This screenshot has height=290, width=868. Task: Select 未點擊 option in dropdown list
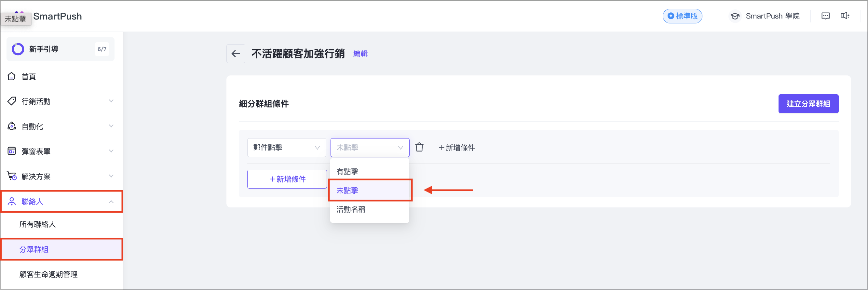(347, 191)
